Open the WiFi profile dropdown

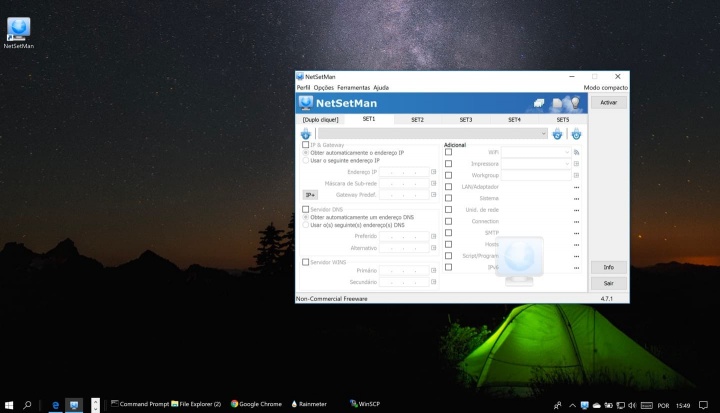(x=566, y=151)
